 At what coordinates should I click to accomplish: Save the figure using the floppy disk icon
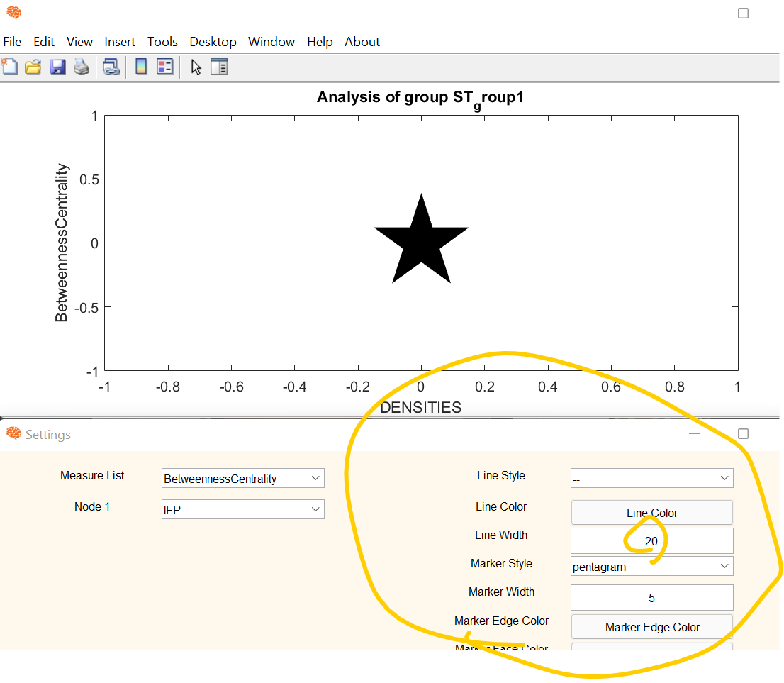coord(57,66)
